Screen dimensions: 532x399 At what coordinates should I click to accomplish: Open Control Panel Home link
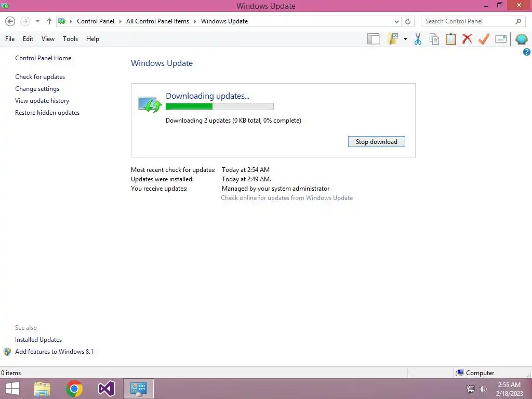coord(43,58)
